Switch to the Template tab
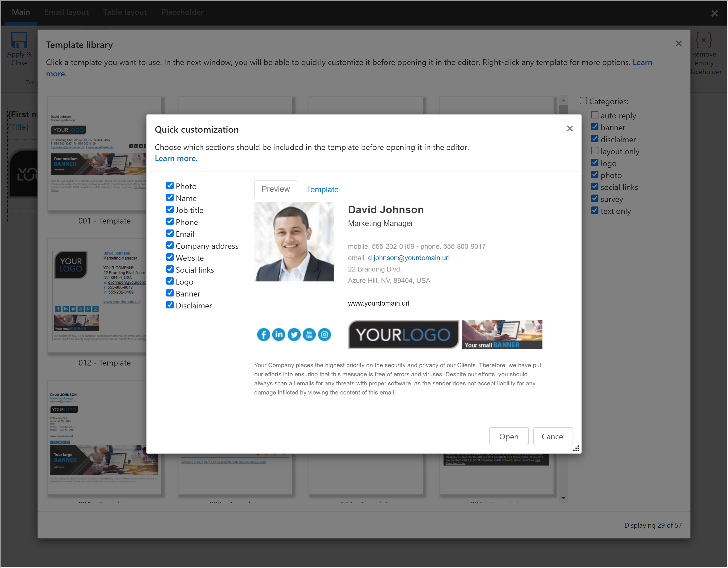 tap(322, 189)
